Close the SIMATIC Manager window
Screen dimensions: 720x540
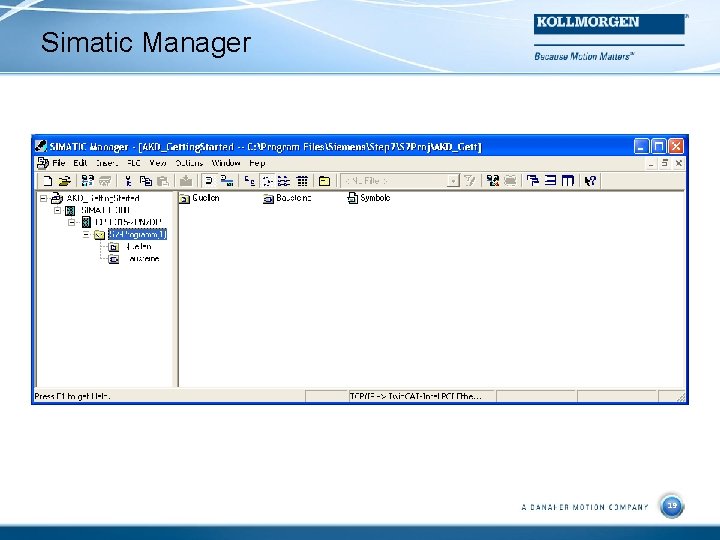(x=676, y=146)
